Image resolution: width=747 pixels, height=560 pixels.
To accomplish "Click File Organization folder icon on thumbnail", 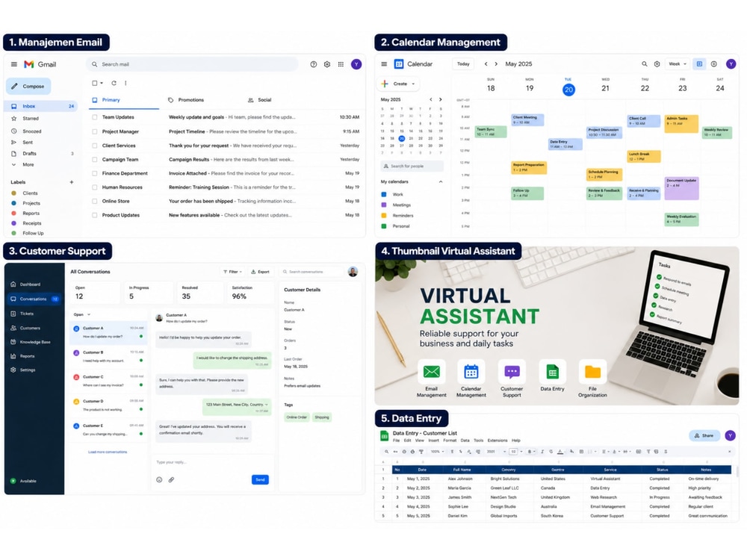I will click(x=592, y=371).
